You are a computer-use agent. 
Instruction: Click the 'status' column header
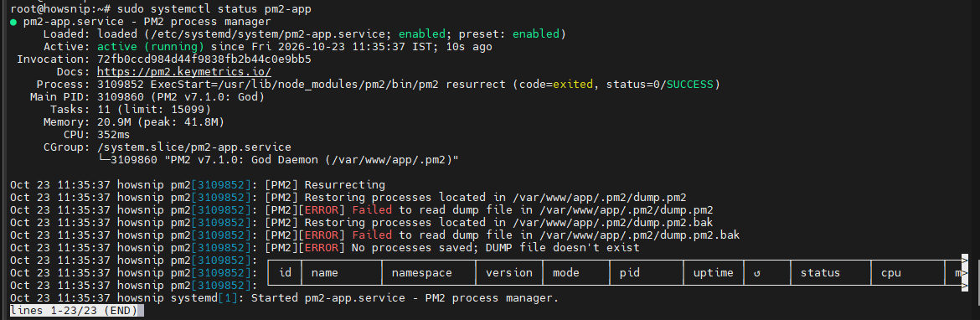click(x=820, y=273)
